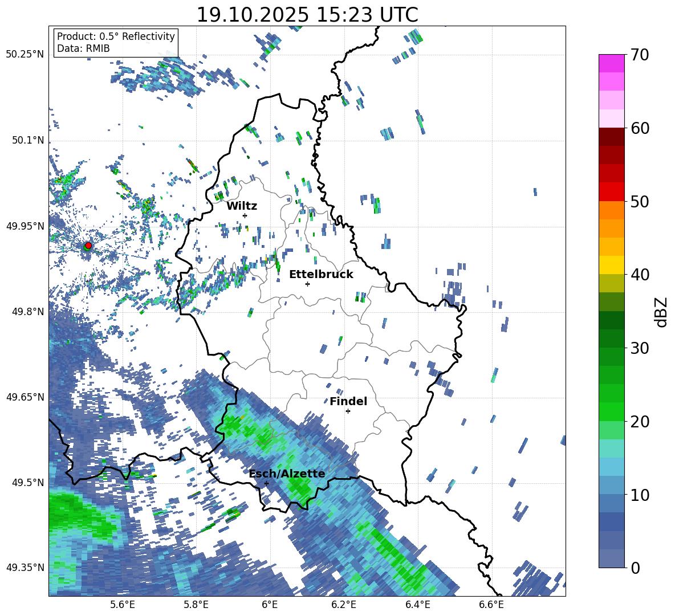This screenshot has width=675, height=616.
Task: Click the 6.4°E longitude label
Action: click(x=418, y=605)
